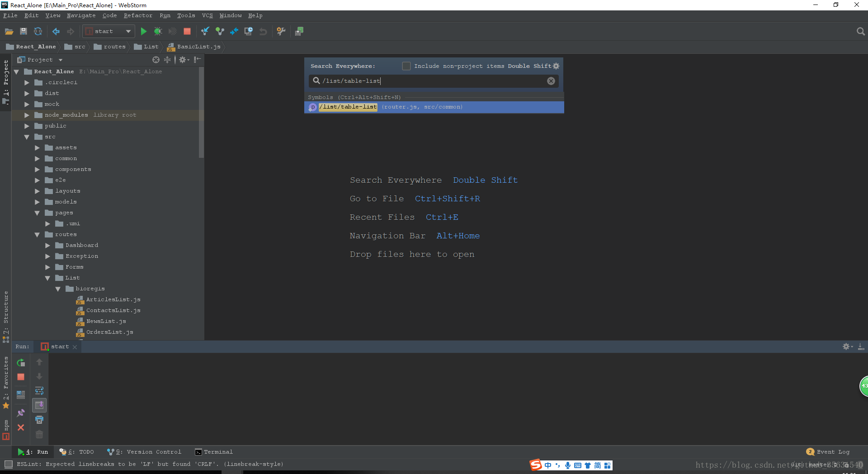The height and width of the screenshot is (474, 868).
Task: Rerun 'start' with the rerun icon
Action: 21,362
